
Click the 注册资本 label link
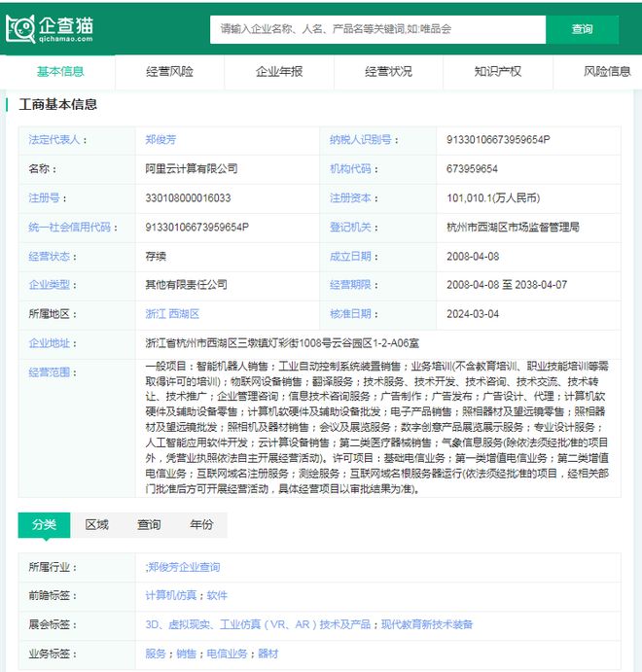pos(350,198)
